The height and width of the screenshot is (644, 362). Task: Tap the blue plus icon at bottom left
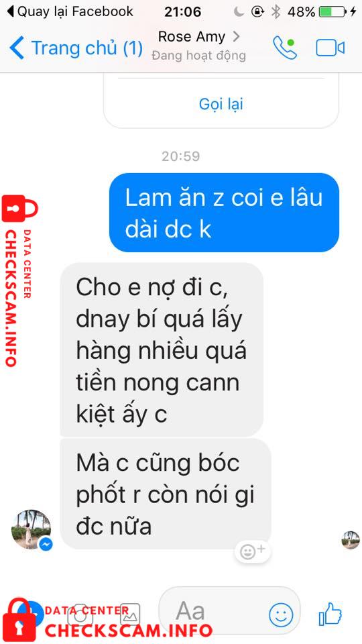point(34,614)
